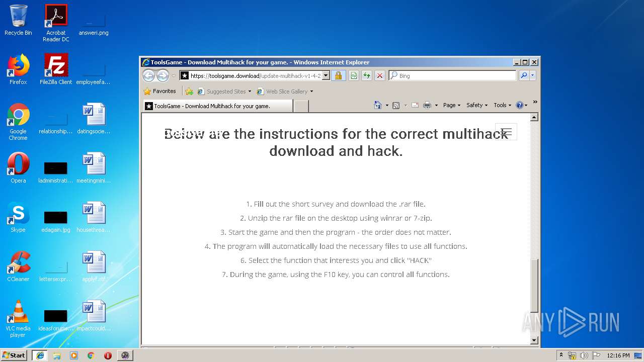Select the meetingmini Word document
644x362 pixels.
coord(94,168)
